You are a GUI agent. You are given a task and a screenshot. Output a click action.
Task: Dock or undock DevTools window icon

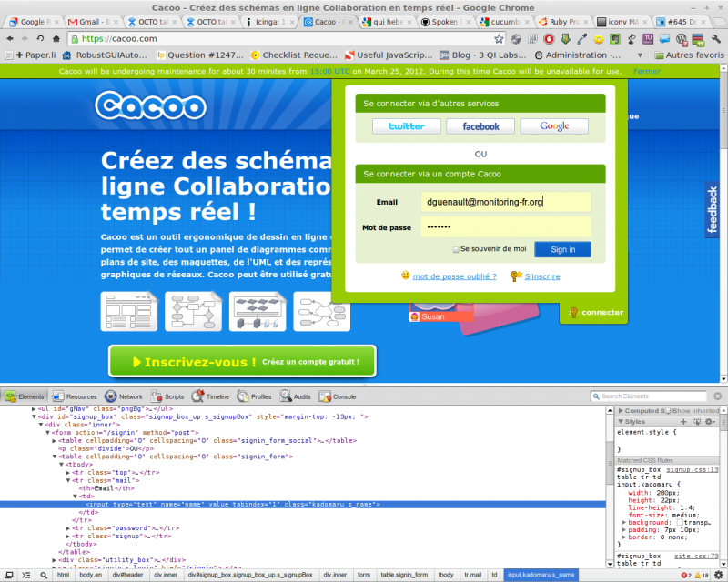[9, 575]
